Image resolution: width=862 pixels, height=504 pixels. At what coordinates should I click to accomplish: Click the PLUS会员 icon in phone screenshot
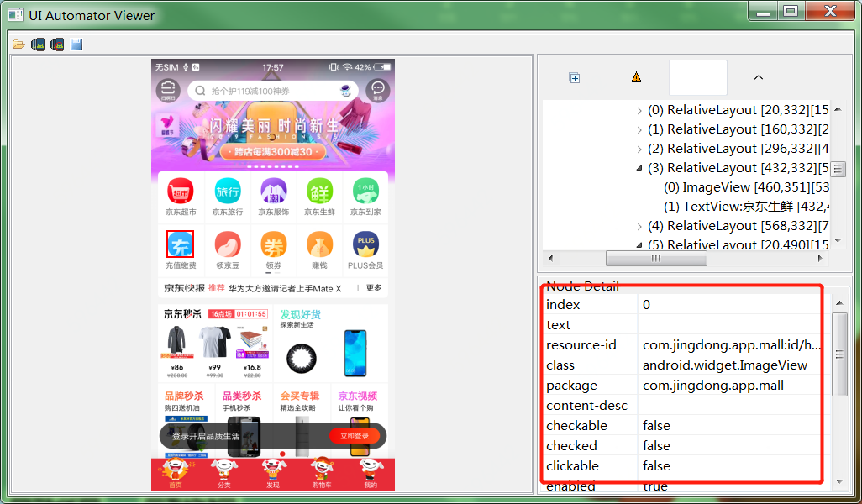(365, 244)
